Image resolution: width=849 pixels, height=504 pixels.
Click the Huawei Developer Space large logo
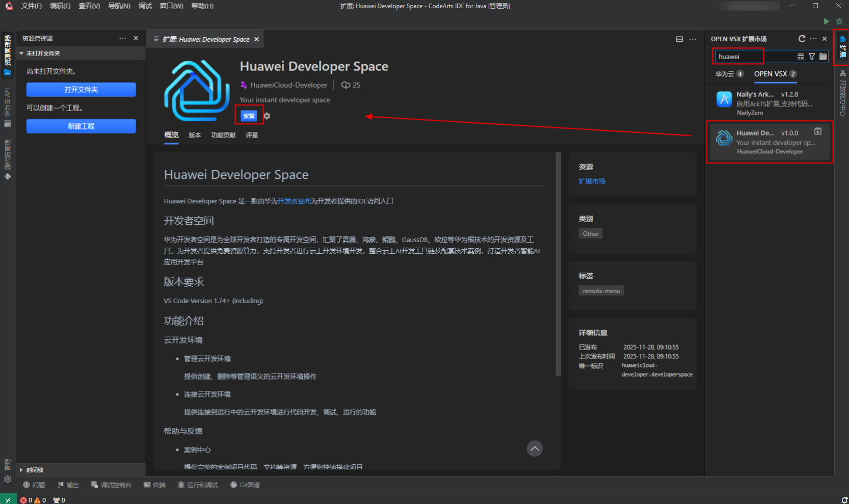point(197,91)
